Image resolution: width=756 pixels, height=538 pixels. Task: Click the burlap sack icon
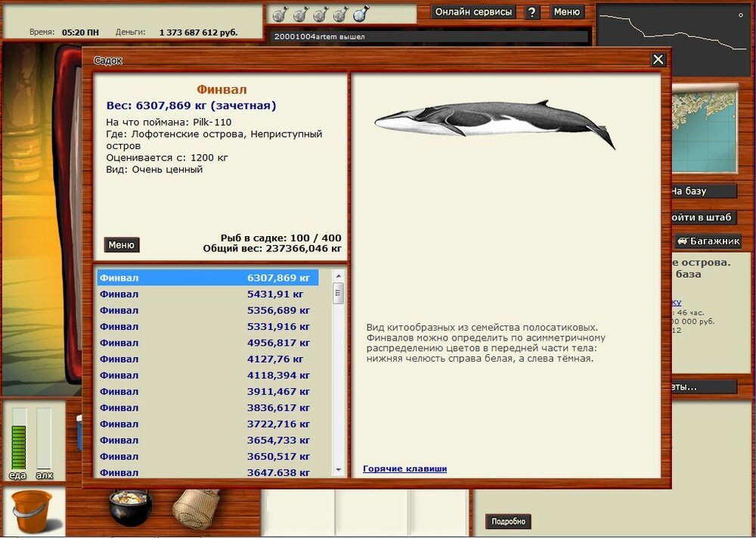pos(195,508)
